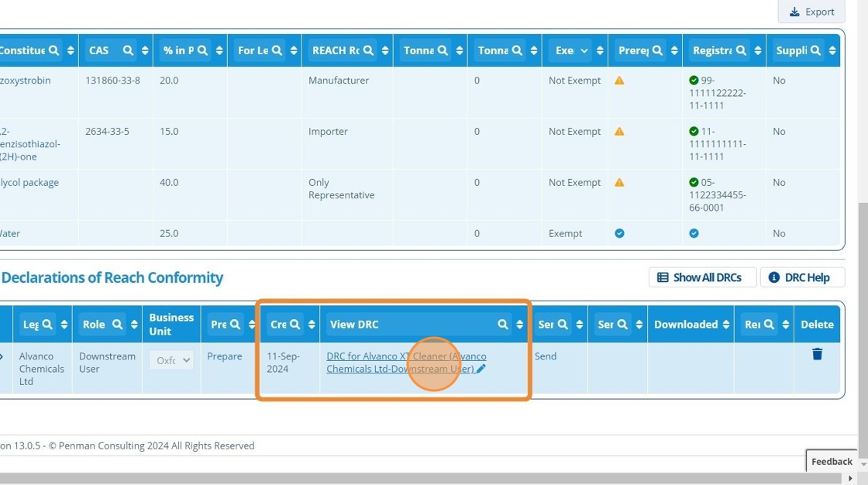Sort the REACH Role column

click(x=384, y=50)
